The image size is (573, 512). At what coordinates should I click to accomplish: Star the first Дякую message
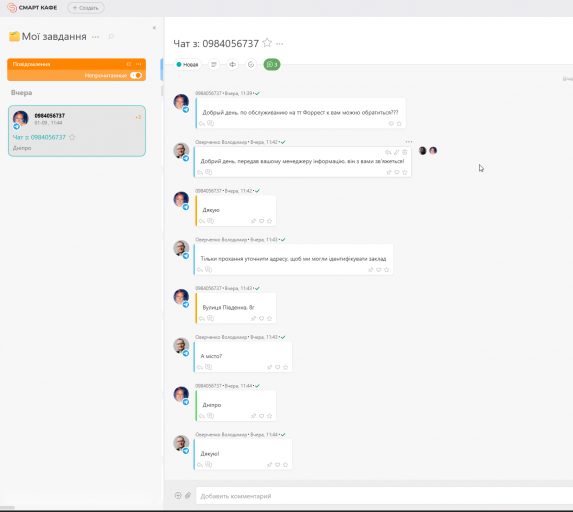pyautogui.click(x=269, y=221)
